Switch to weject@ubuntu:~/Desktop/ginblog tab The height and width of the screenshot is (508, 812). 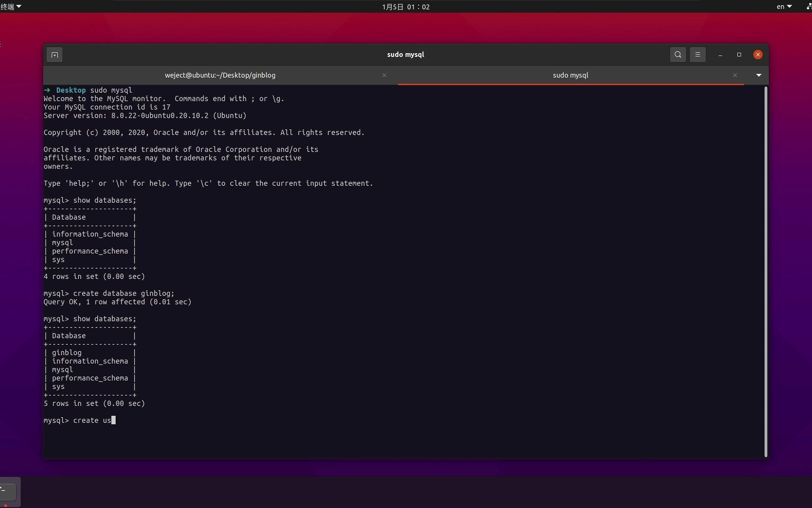(x=220, y=75)
